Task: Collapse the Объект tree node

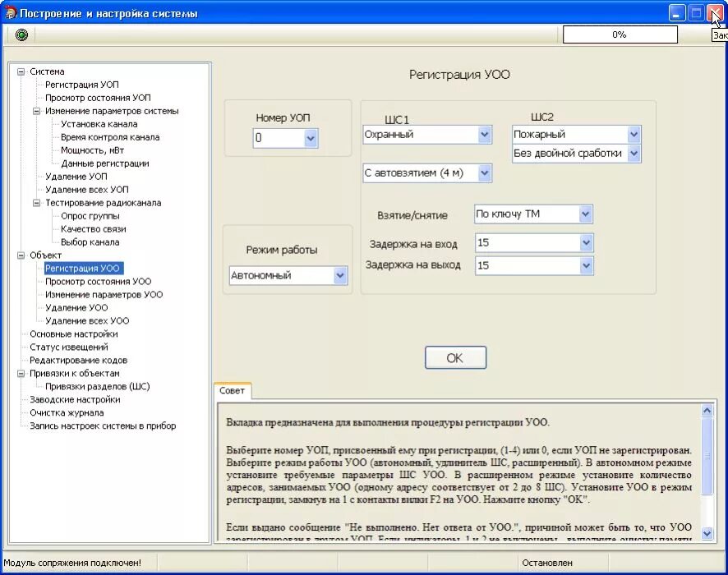Action: pyautogui.click(x=21, y=255)
